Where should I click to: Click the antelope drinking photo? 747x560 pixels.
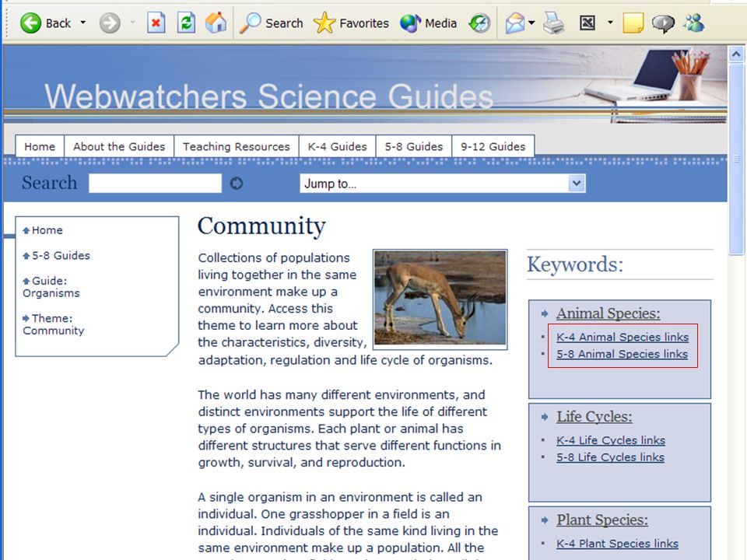[440, 299]
